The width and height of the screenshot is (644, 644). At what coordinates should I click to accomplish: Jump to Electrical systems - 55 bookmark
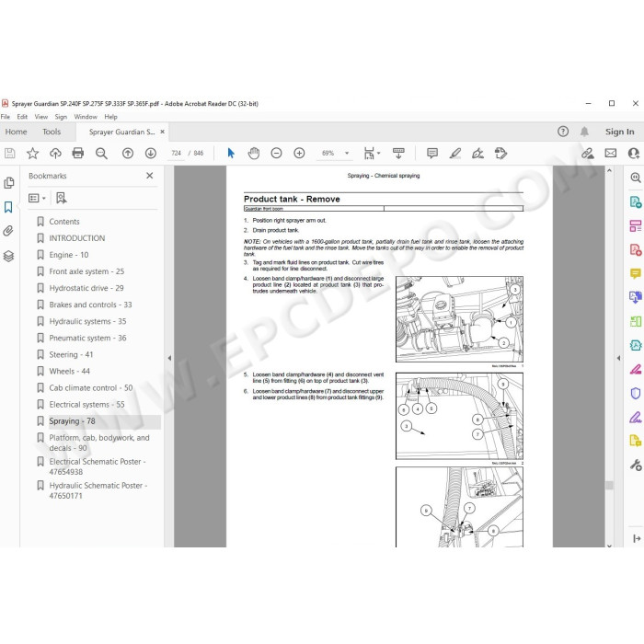point(86,405)
